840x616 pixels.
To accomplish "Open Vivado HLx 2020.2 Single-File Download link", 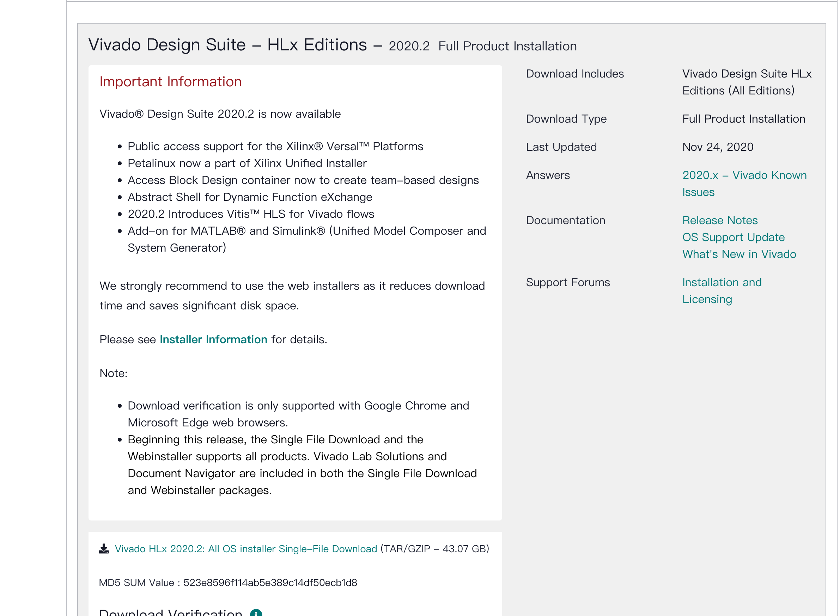I will (x=246, y=549).
